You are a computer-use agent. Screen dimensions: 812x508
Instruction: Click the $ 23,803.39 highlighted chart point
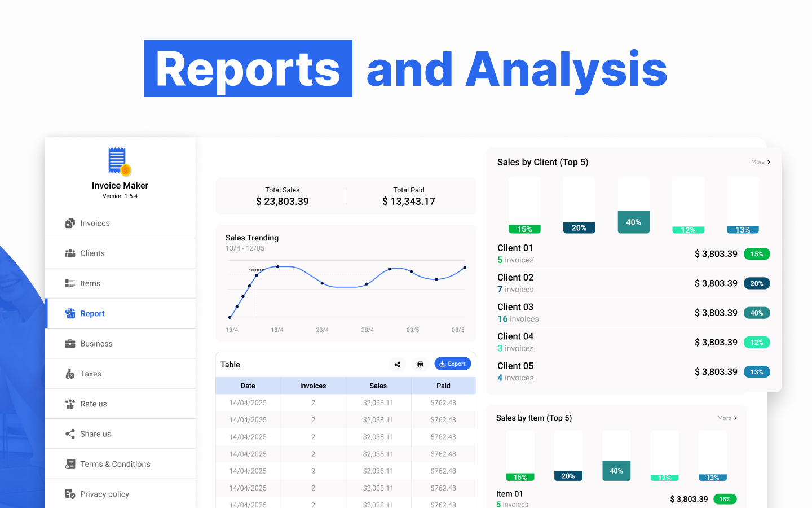click(x=257, y=275)
